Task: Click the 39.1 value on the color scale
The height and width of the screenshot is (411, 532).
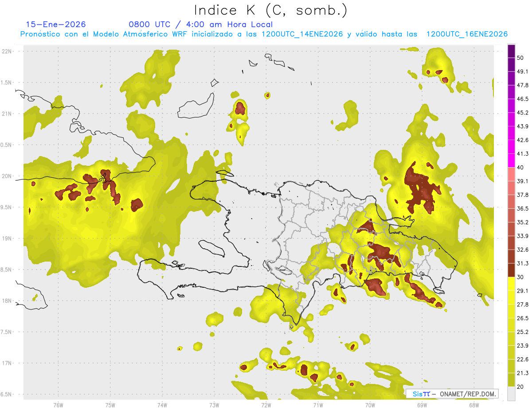Action: coord(523,181)
